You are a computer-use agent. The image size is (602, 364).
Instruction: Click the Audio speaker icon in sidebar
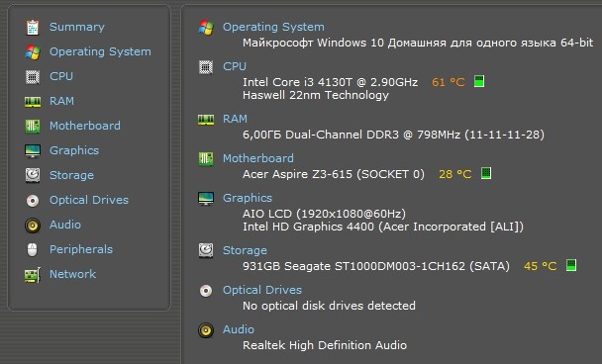pyautogui.click(x=33, y=226)
